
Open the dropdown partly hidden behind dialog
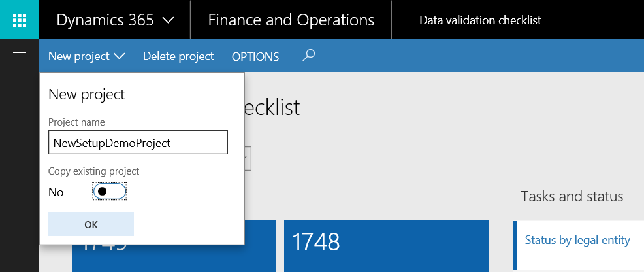pos(248,159)
